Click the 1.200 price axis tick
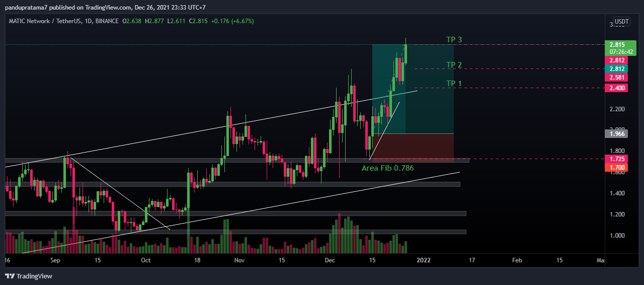Image resolution: width=644 pixels, height=285 pixels. pyautogui.click(x=617, y=215)
